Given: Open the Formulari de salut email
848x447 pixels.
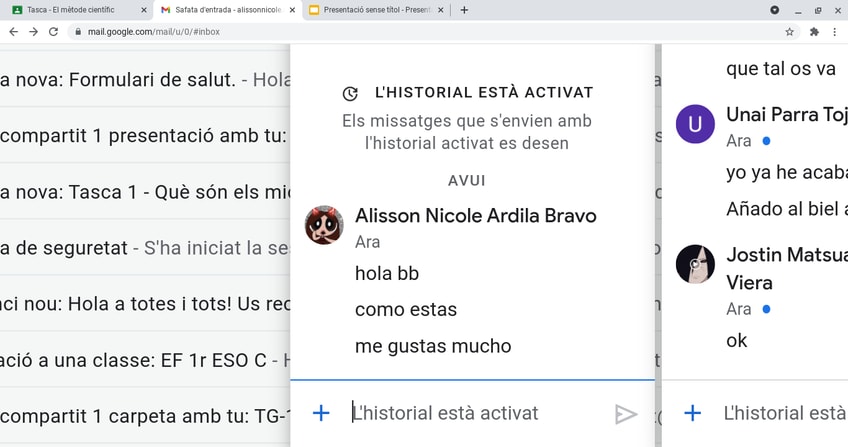Looking at the screenshot, I should pyautogui.click(x=145, y=80).
